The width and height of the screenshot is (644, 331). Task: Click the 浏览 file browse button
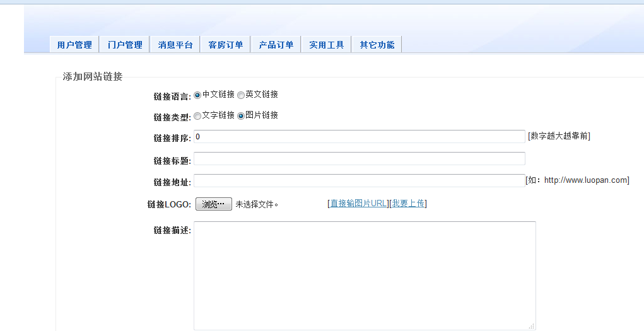(x=214, y=204)
